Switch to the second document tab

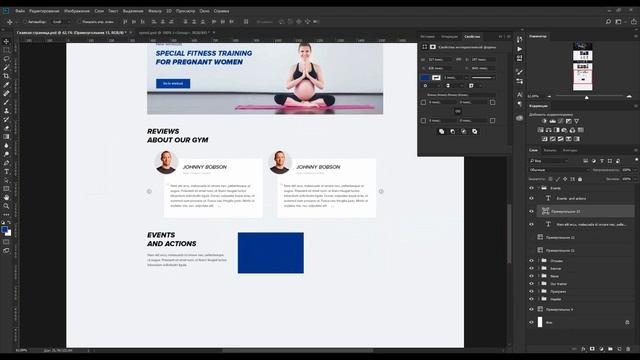click(x=174, y=33)
